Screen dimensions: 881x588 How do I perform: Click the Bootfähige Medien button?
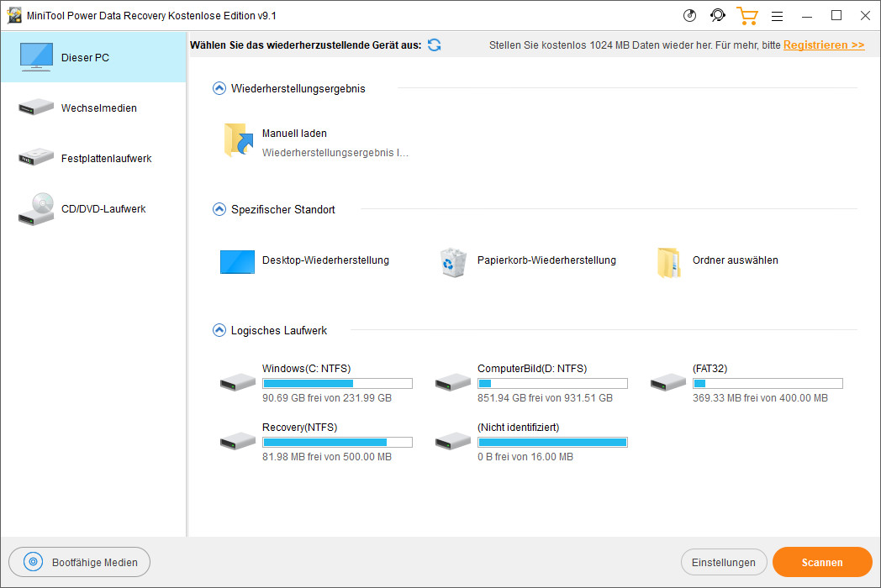79,562
